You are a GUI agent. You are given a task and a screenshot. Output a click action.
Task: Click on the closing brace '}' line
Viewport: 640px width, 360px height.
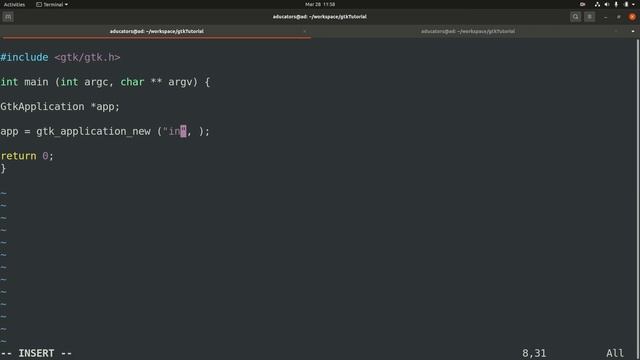click(x=3, y=168)
